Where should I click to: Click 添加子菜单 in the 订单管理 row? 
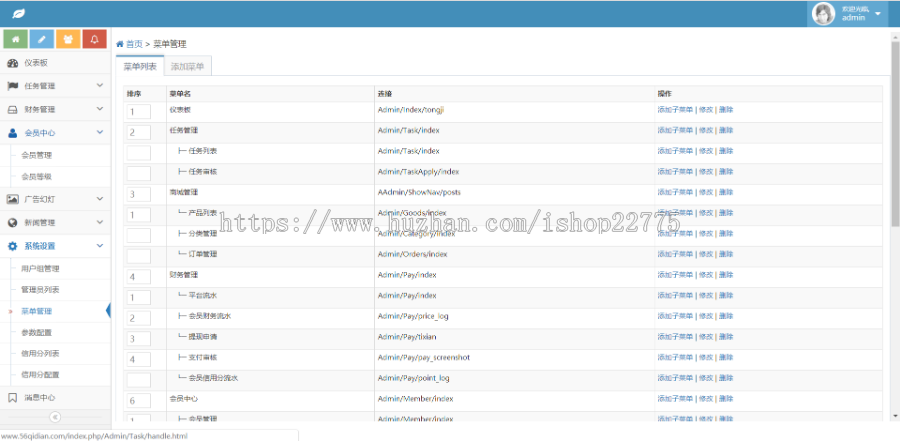click(x=675, y=254)
